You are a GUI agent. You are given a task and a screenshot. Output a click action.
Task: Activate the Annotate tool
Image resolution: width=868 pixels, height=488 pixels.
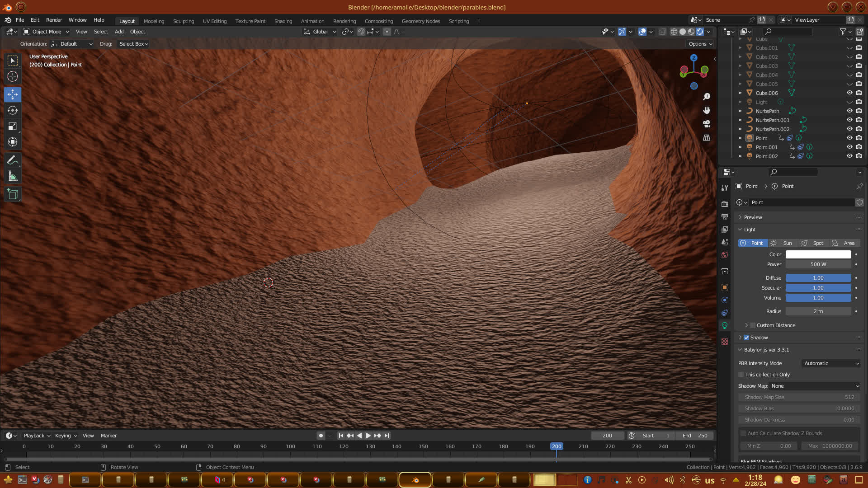point(13,160)
